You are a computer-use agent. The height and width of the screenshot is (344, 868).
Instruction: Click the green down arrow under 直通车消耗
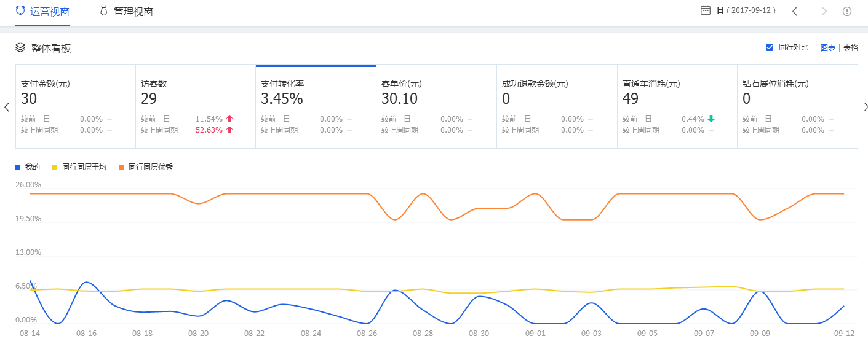coord(711,119)
